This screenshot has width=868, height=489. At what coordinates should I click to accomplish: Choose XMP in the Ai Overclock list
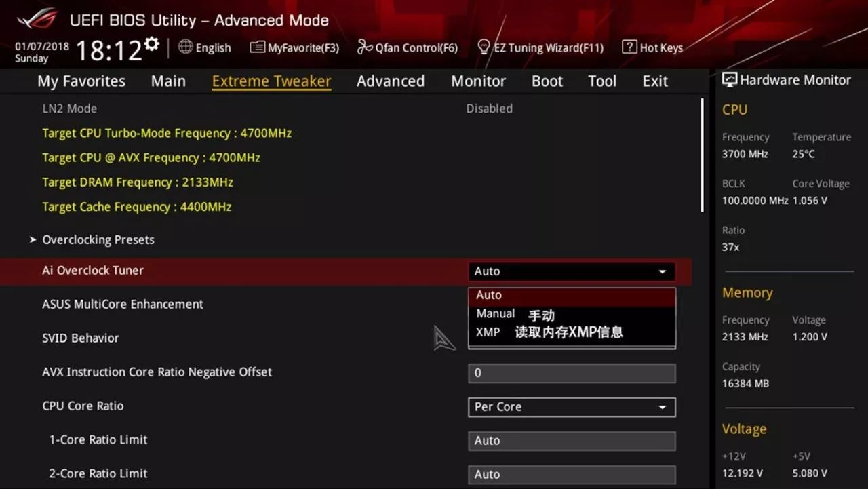[572, 332]
